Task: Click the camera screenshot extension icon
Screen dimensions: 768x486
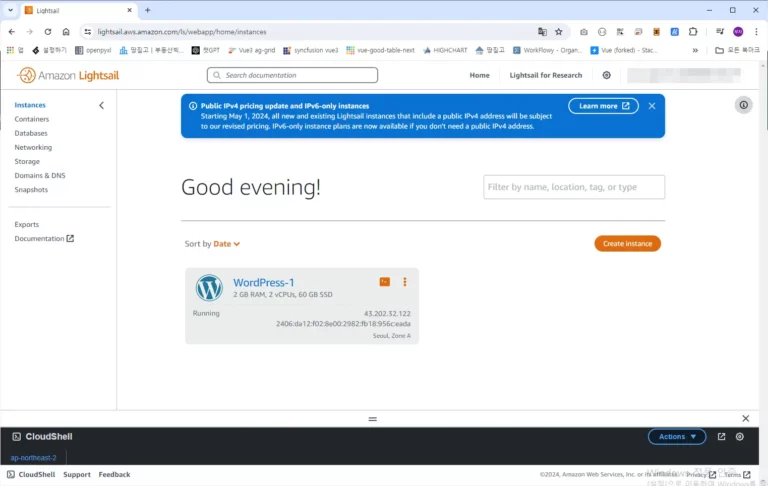Action: coord(584,32)
